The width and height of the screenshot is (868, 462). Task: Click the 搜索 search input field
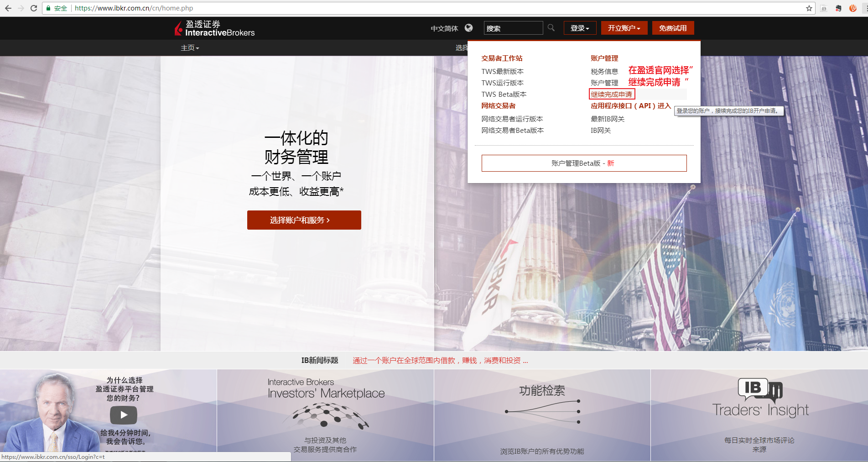point(513,28)
